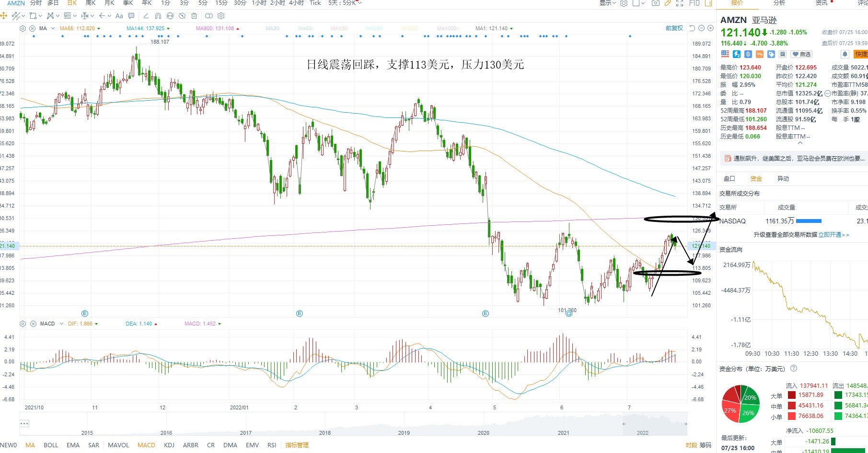The width and height of the screenshot is (868, 453).
Task: Zoom in chart with plus icon
Action: [710, 28]
